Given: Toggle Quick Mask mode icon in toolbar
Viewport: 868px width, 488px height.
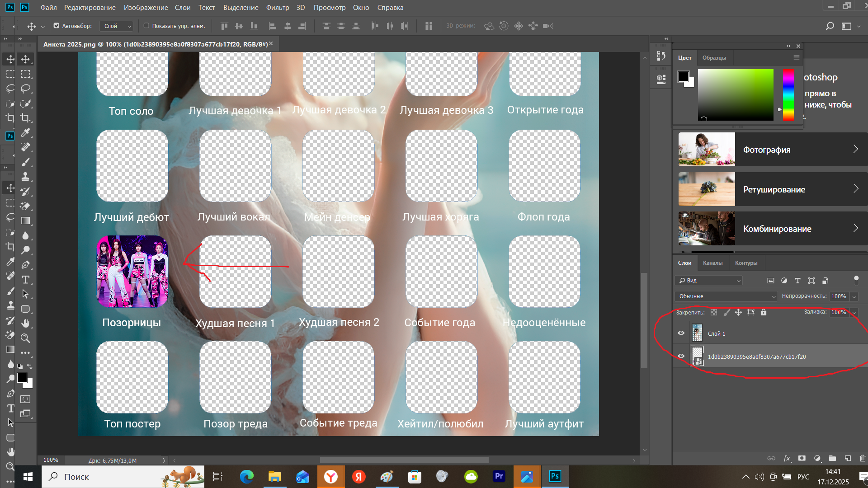Looking at the screenshot, I should coord(25,399).
